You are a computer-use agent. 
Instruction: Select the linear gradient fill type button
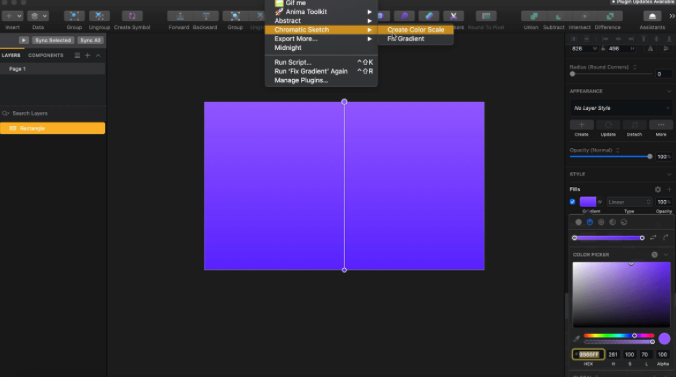click(x=590, y=222)
